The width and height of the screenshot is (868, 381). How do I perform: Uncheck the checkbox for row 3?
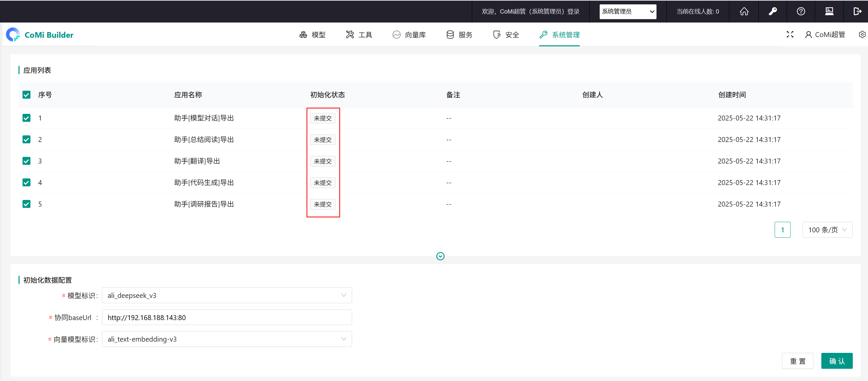pyautogui.click(x=26, y=161)
